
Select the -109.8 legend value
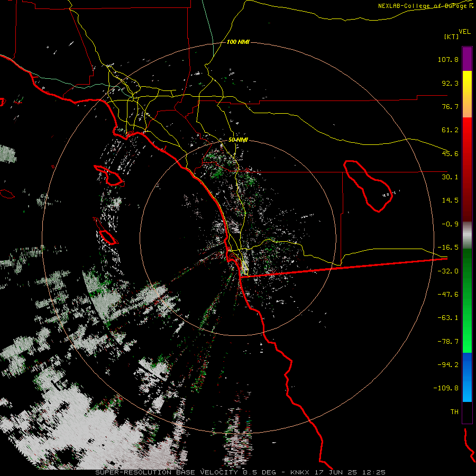pos(446,388)
